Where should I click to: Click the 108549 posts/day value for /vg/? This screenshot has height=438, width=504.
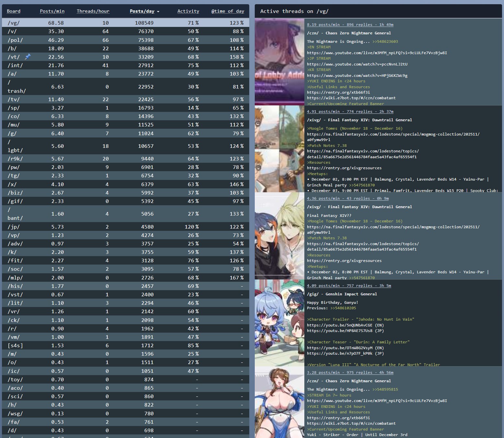144,23
